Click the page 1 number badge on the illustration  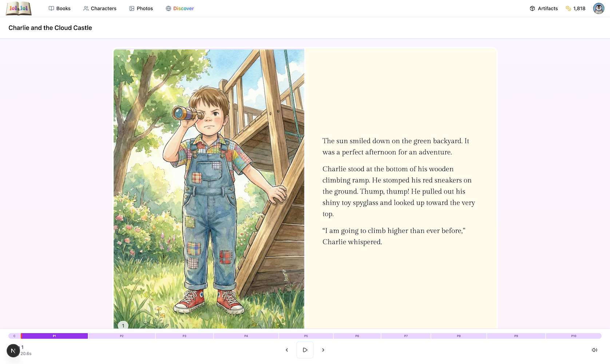coord(123,325)
